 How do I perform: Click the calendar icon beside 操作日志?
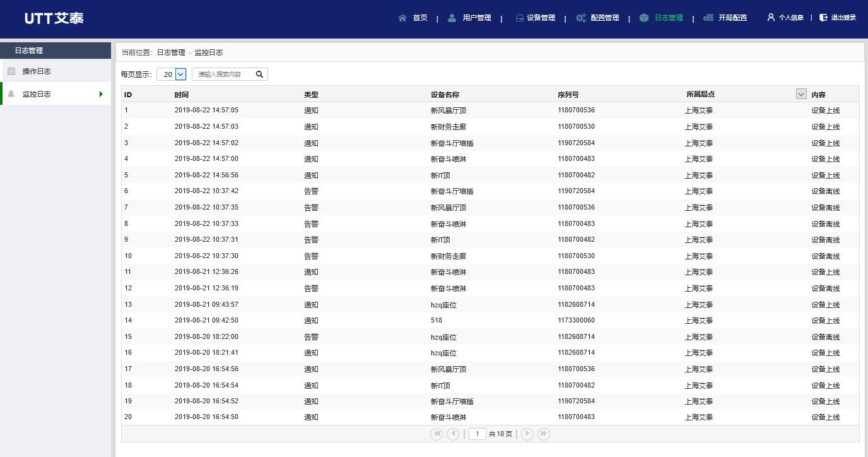(x=11, y=71)
